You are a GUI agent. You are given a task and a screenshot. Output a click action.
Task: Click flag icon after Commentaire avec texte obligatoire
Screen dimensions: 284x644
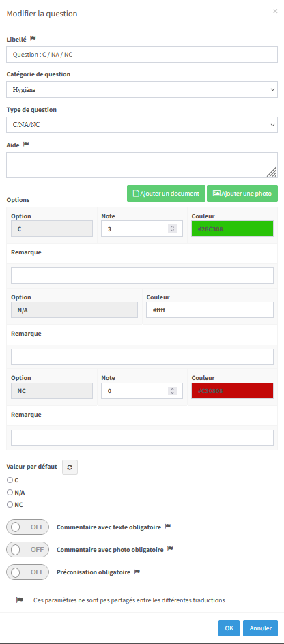click(168, 526)
